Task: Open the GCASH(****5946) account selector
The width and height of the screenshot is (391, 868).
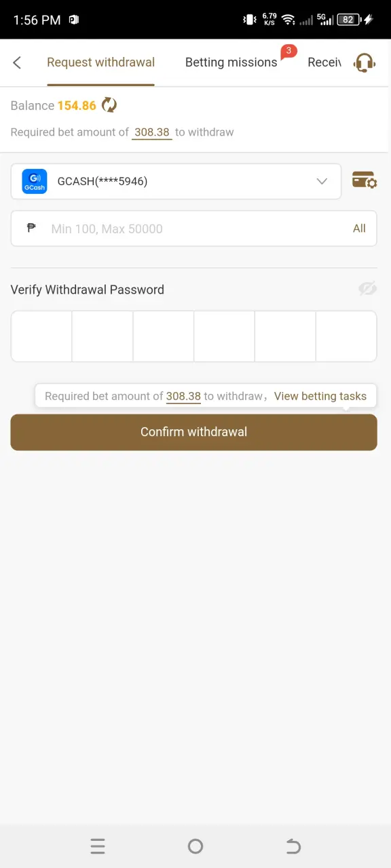Action: pyautogui.click(x=176, y=181)
